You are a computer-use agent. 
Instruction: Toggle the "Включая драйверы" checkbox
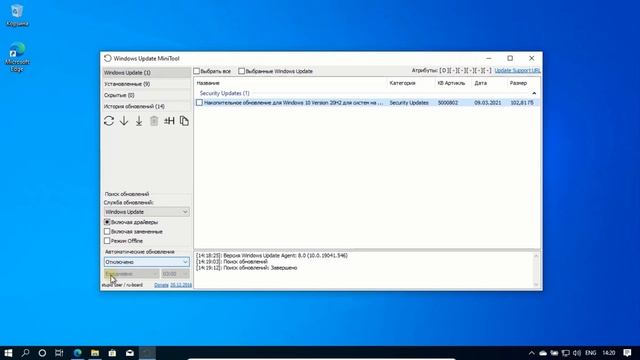107,222
